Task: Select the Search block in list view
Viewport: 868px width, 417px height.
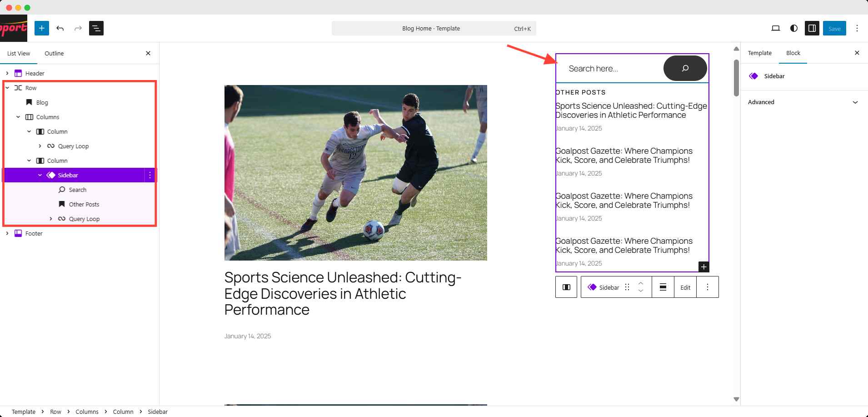Action: pos(78,190)
